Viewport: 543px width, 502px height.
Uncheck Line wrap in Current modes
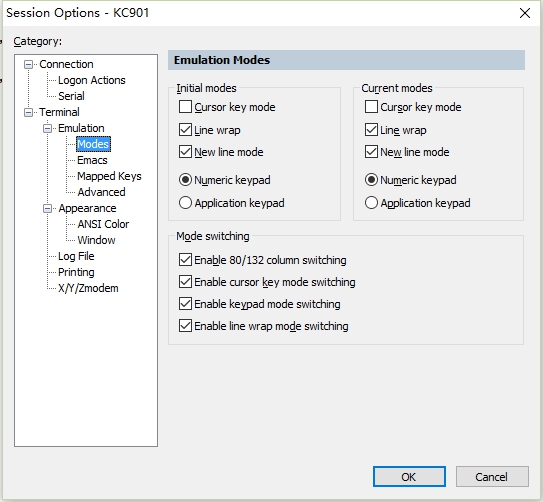371,130
